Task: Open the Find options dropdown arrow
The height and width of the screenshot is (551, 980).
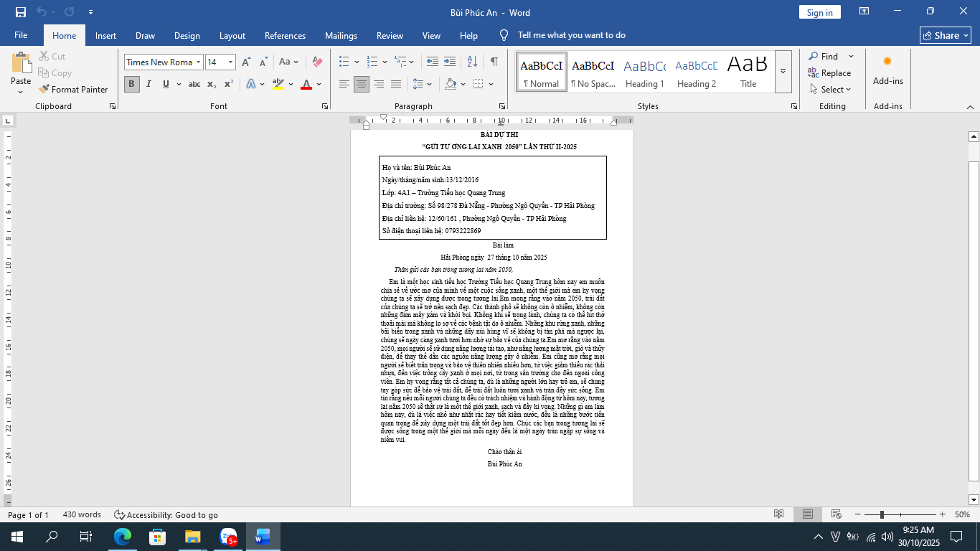Action: 852,57
